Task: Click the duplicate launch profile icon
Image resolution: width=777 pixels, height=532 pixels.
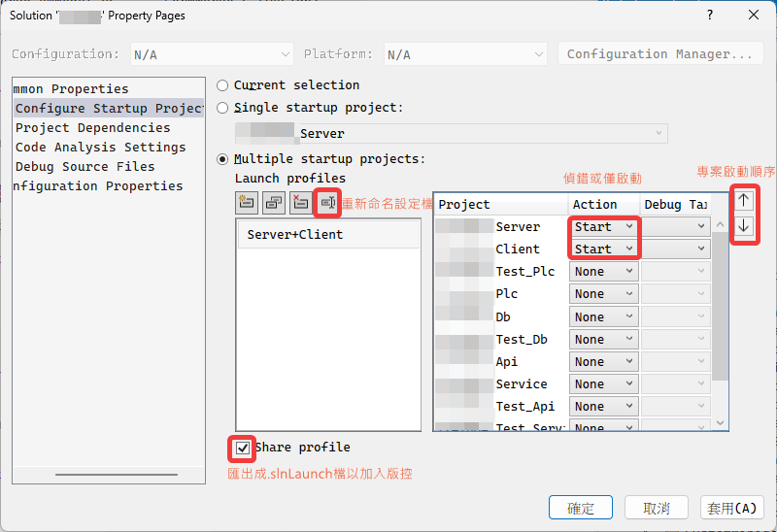Action: [274, 203]
